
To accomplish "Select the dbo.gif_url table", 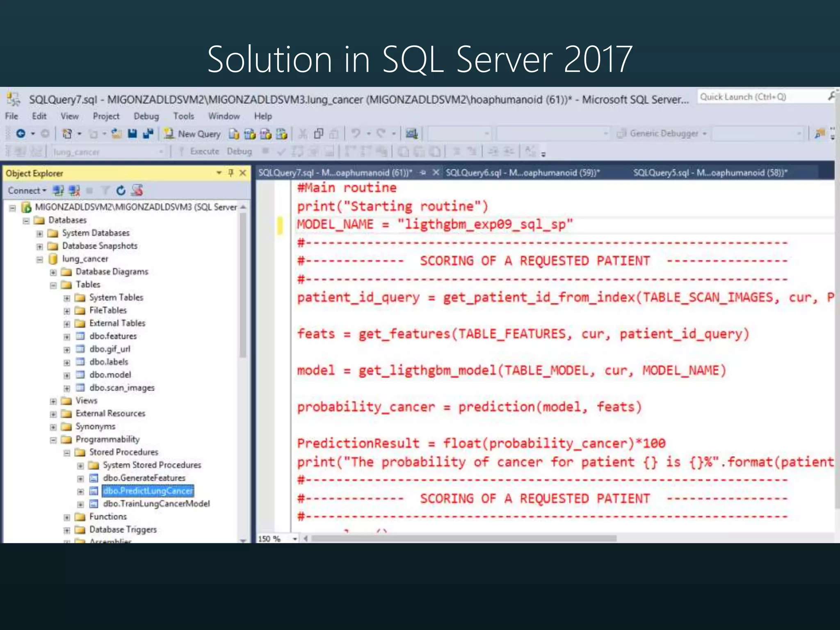I will [110, 349].
